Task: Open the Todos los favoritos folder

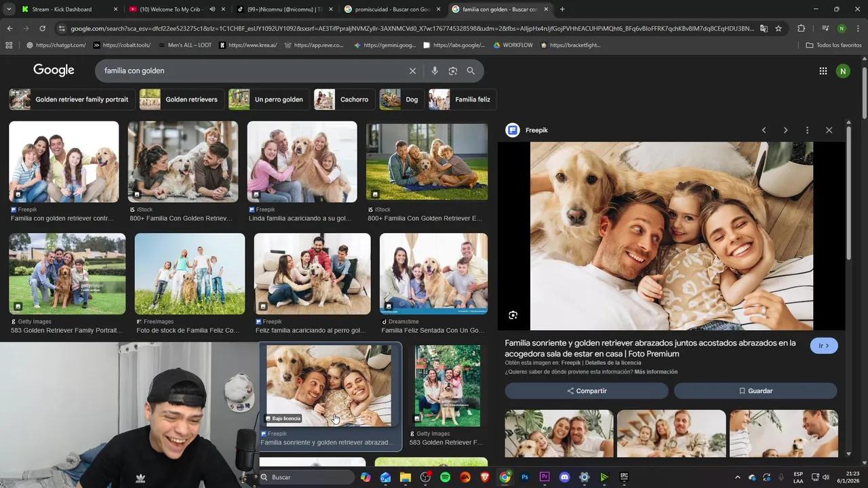Action: click(x=833, y=45)
